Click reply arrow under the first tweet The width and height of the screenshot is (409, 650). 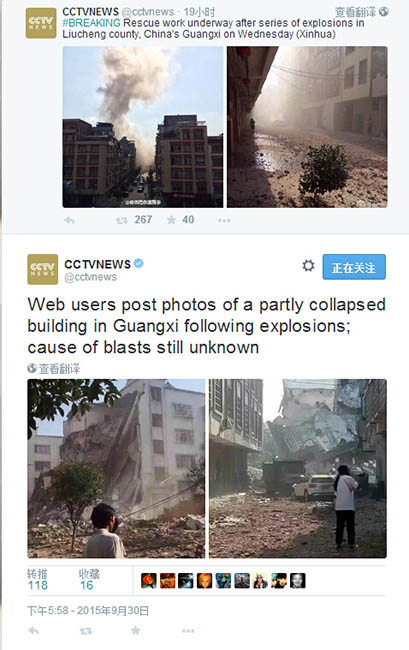click(x=69, y=220)
